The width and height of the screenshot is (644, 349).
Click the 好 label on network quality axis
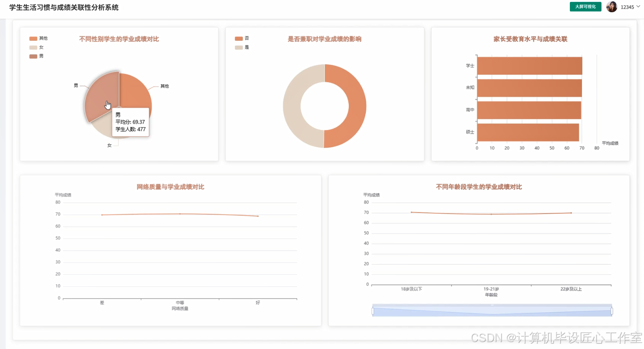(258, 303)
